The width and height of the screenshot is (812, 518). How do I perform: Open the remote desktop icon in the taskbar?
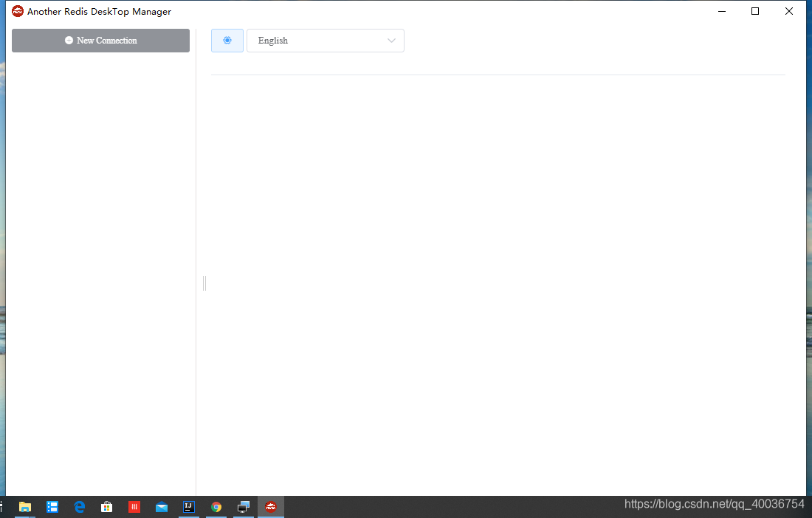click(x=243, y=507)
